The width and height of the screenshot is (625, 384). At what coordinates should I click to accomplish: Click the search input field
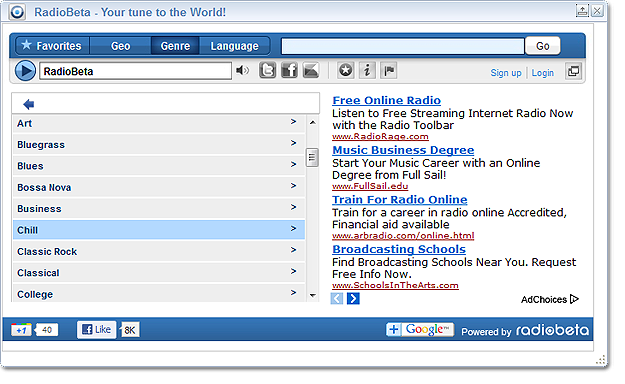[403, 46]
